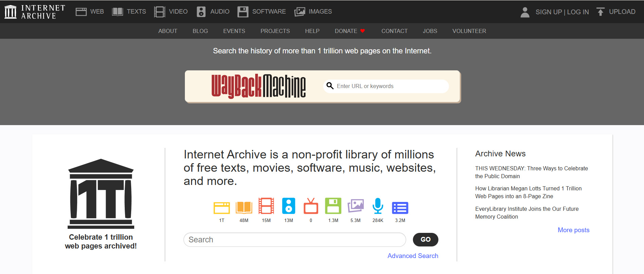This screenshot has width=644, height=274.
Task: Focus the main archive Search field
Action: [x=295, y=240]
